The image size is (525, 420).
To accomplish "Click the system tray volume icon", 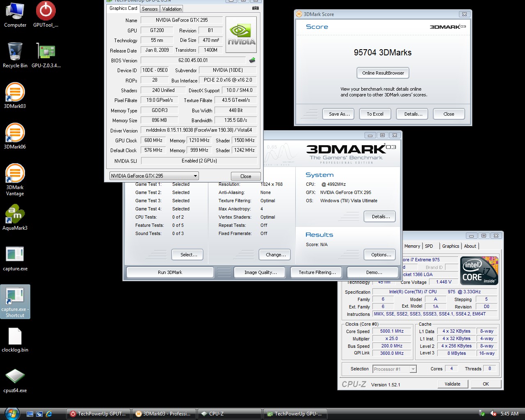I will pyautogui.click(x=493, y=414).
